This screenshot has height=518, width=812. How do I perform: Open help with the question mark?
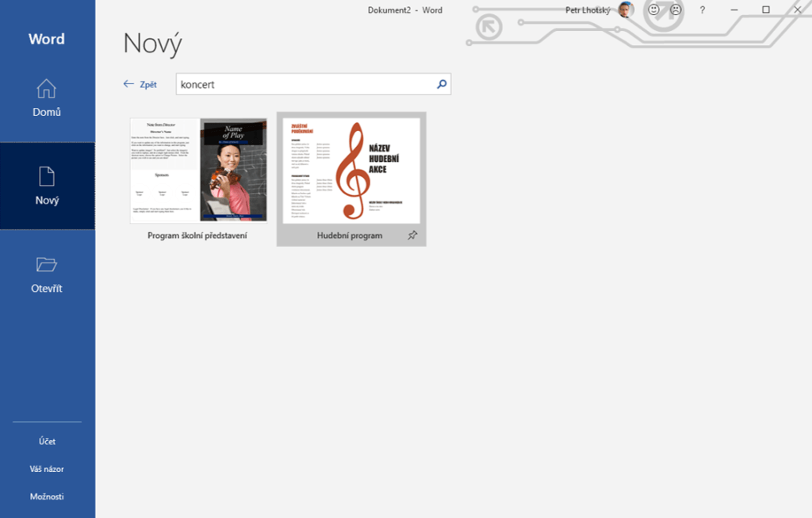[x=703, y=10]
